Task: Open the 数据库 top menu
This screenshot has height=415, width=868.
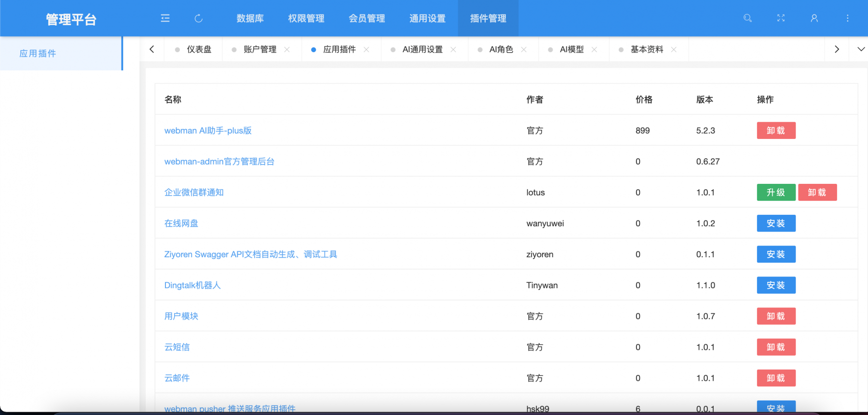Action: point(250,18)
